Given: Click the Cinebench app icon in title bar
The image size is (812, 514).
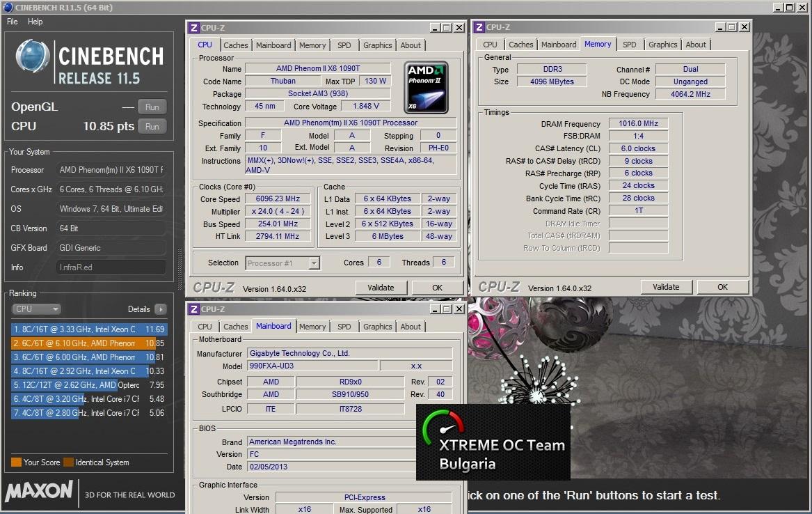Looking at the screenshot, I should [x=8, y=7].
